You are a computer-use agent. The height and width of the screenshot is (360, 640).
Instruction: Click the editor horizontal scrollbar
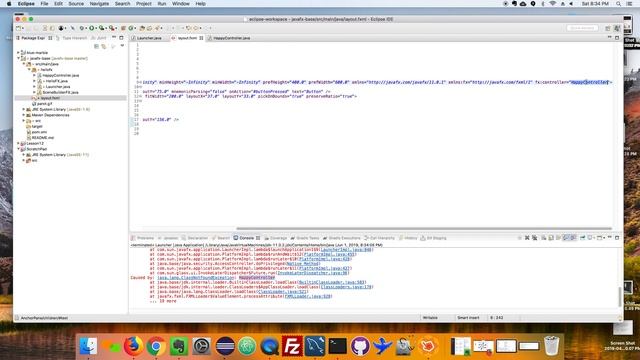(424, 229)
